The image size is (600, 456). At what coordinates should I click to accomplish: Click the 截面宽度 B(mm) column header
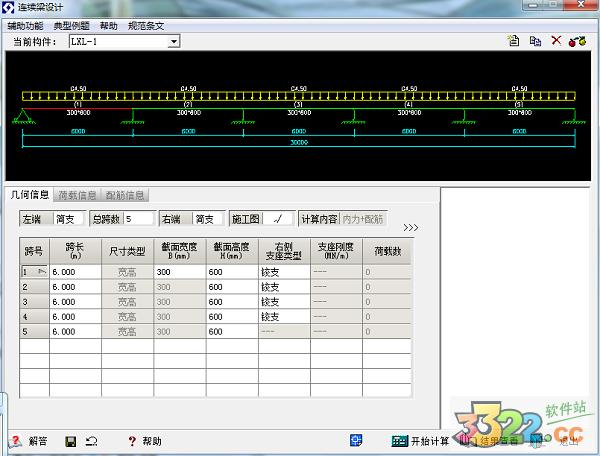180,251
